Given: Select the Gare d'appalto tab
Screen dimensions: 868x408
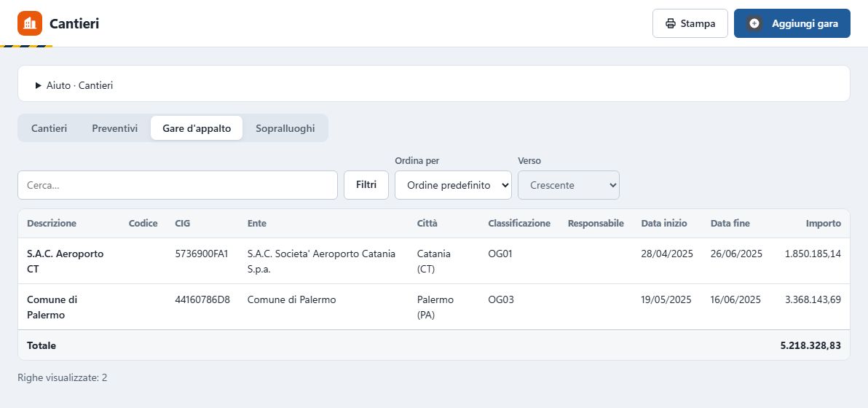Looking at the screenshot, I should tap(197, 128).
